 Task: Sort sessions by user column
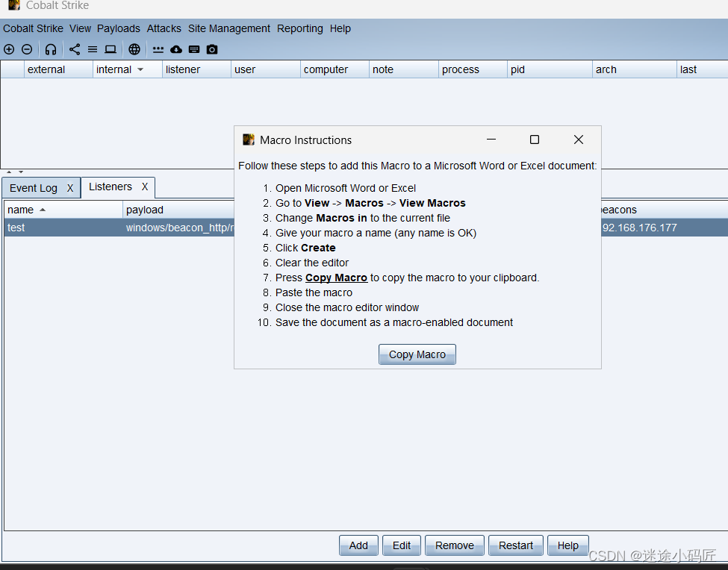[266, 69]
